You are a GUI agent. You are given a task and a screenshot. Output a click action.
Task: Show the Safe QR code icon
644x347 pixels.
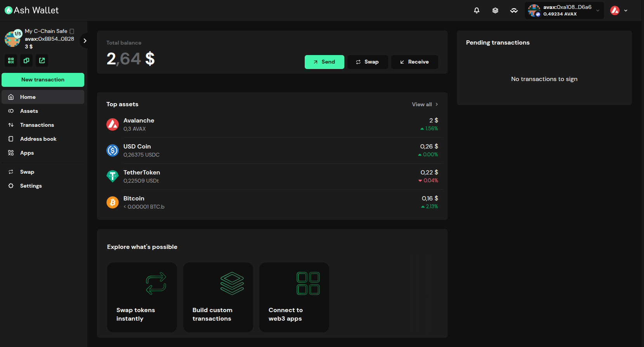tap(11, 60)
